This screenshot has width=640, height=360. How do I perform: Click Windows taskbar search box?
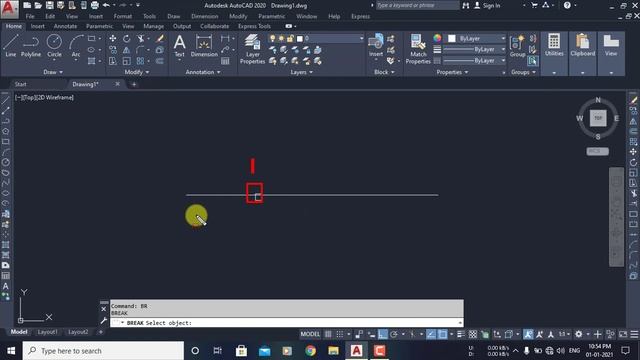pyautogui.click(x=103, y=351)
